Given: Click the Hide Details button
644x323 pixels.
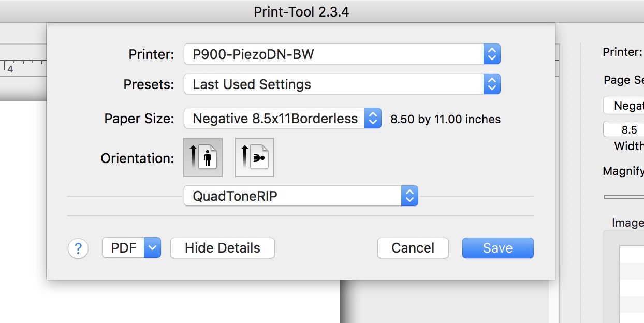Looking at the screenshot, I should (223, 248).
